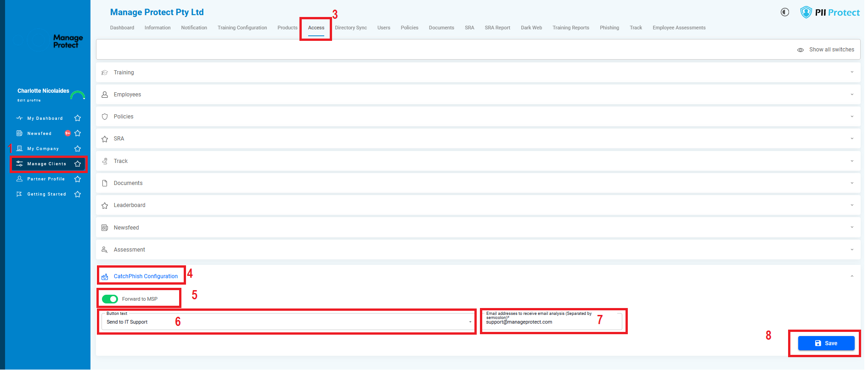Expand the Documents section chevron
Image resolution: width=868 pixels, height=370 pixels.
tap(852, 183)
